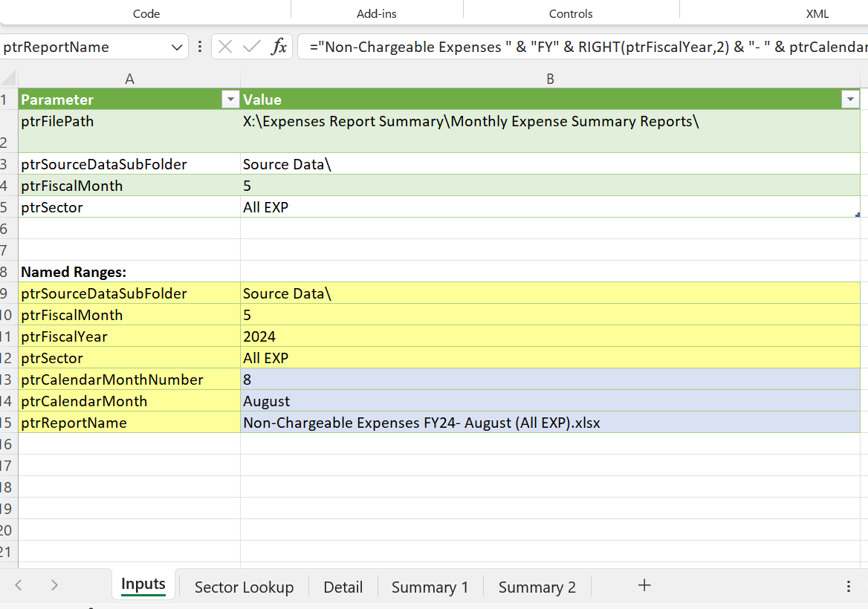Click inside the formula bar

pos(520,46)
